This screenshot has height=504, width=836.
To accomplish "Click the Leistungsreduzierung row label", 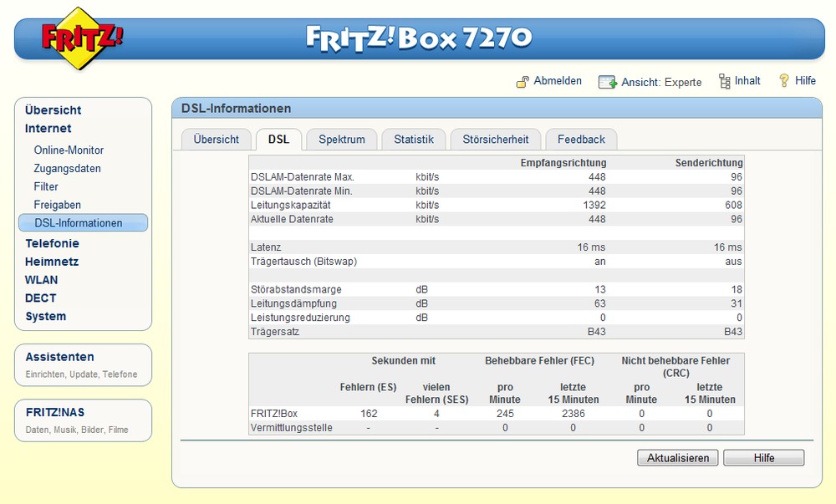I will [301, 318].
